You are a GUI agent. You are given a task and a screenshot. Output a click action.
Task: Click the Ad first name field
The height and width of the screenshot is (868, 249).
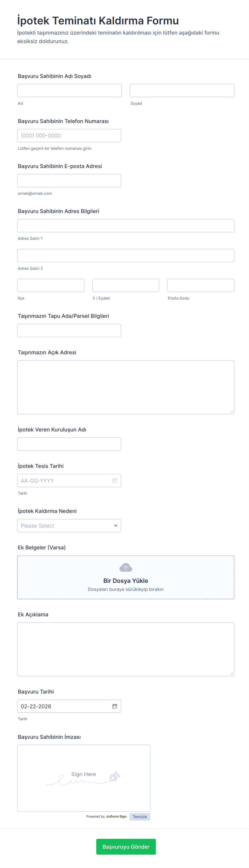pyautogui.click(x=69, y=91)
